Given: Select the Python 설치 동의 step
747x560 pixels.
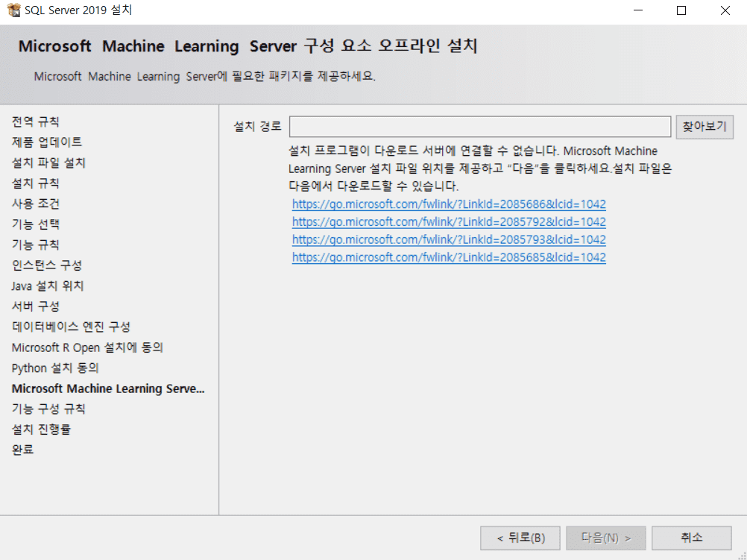Looking at the screenshot, I should [x=54, y=368].
